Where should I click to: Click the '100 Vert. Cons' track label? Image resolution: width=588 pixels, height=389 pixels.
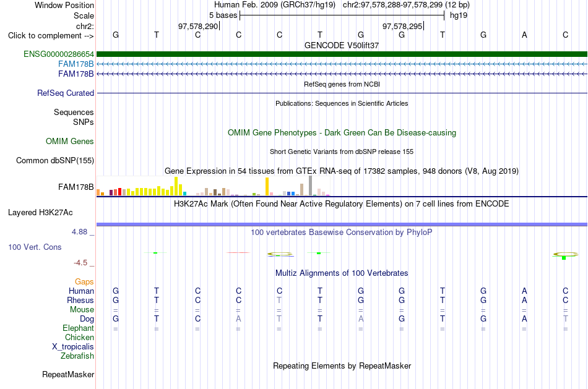35,247
